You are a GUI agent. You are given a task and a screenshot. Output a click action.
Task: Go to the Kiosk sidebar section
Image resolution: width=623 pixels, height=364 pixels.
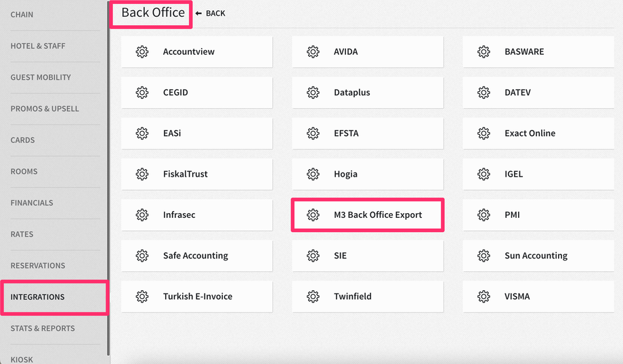point(22,359)
